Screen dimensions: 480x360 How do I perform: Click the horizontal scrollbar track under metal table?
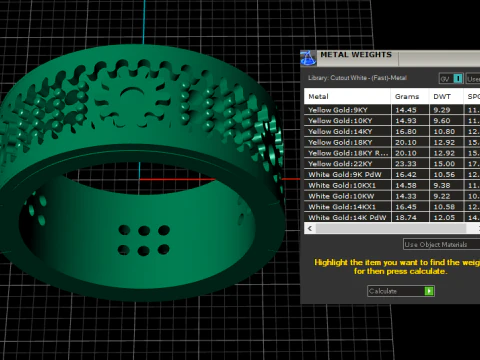pyautogui.click(x=391, y=228)
